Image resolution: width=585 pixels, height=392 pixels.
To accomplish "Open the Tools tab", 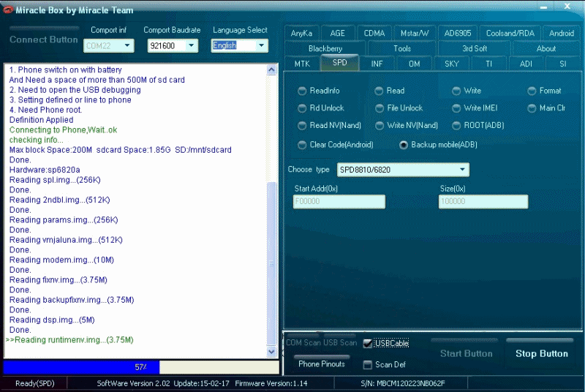I will coord(402,48).
